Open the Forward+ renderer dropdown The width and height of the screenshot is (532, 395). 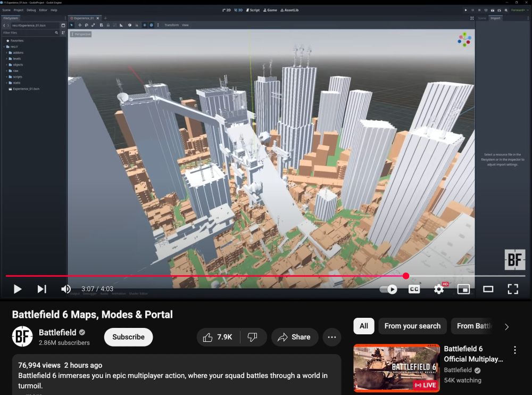click(520, 10)
